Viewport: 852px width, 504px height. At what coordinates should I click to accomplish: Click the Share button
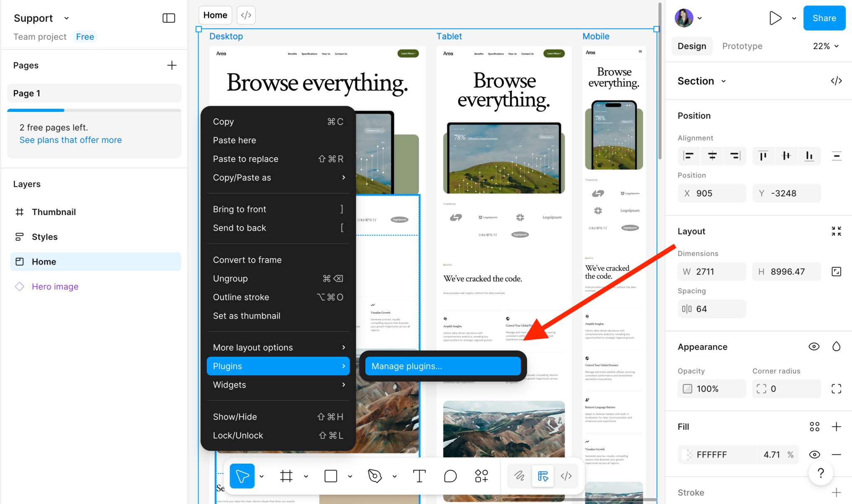tap(824, 18)
